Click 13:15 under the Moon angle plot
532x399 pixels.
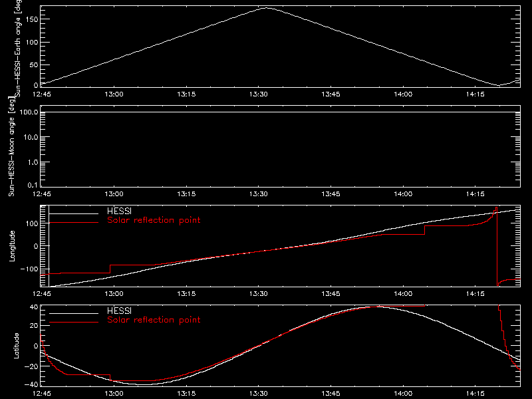[x=186, y=194]
